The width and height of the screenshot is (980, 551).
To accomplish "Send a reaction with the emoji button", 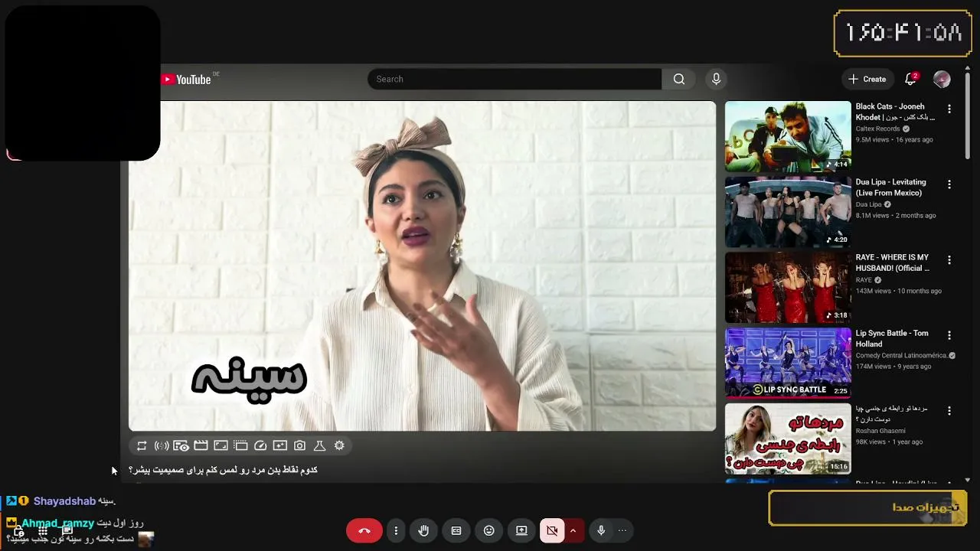I will point(489,530).
